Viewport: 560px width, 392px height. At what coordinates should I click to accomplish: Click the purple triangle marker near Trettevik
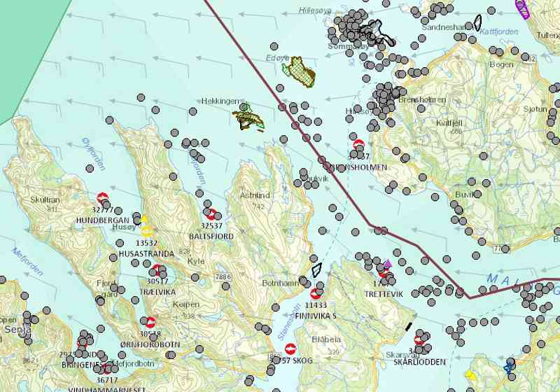[388, 263]
